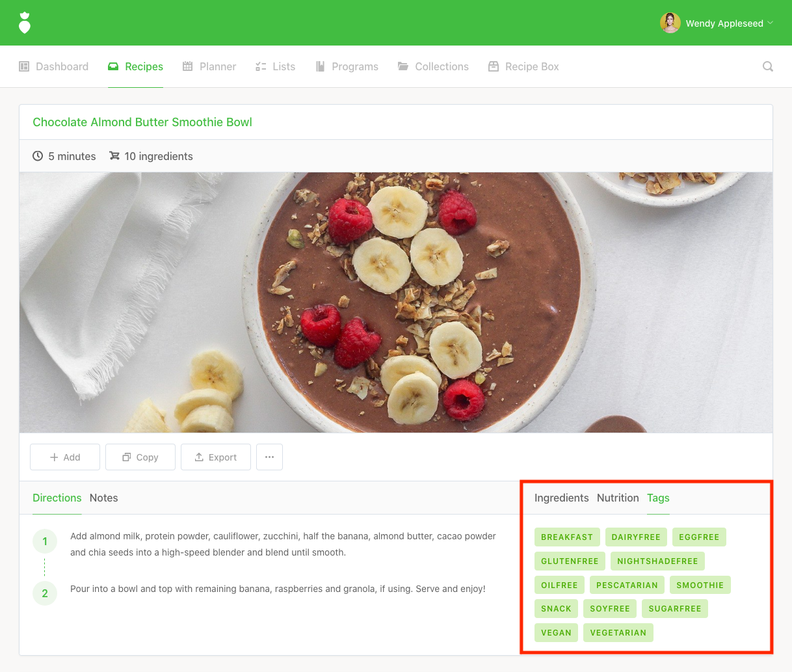
Task: Click the Add button
Action: pyautogui.click(x=65, y=457)
